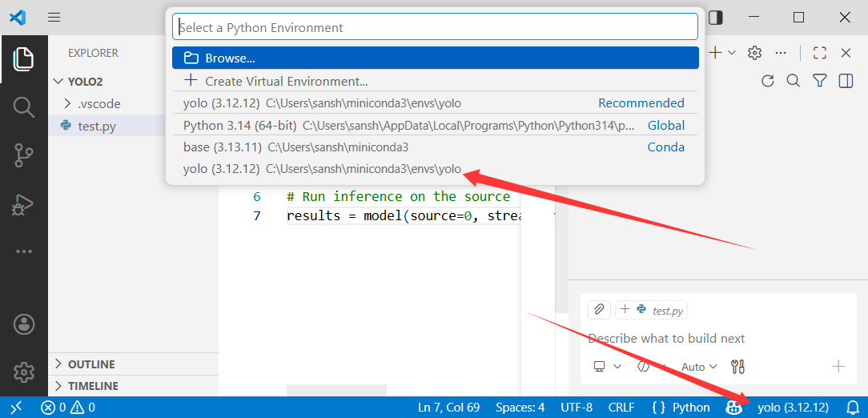Open test.py in the Explorer tree
This screenshot has width=868, height=418.
pos(108,127)
